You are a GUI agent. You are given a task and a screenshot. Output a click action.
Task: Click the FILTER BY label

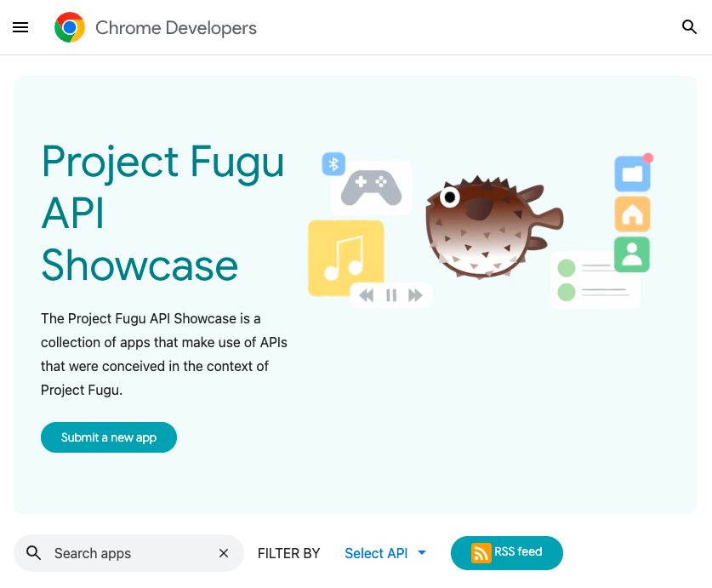tap(288, 553)
